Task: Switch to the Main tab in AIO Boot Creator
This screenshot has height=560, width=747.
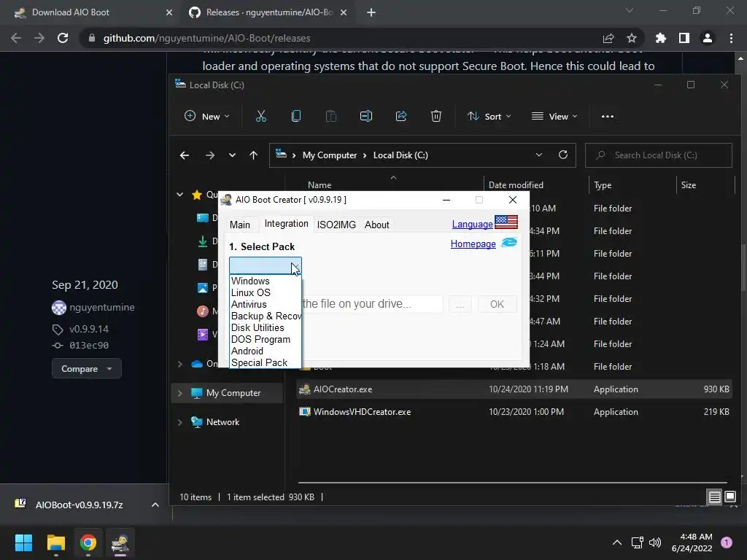Action: [239, 225]
